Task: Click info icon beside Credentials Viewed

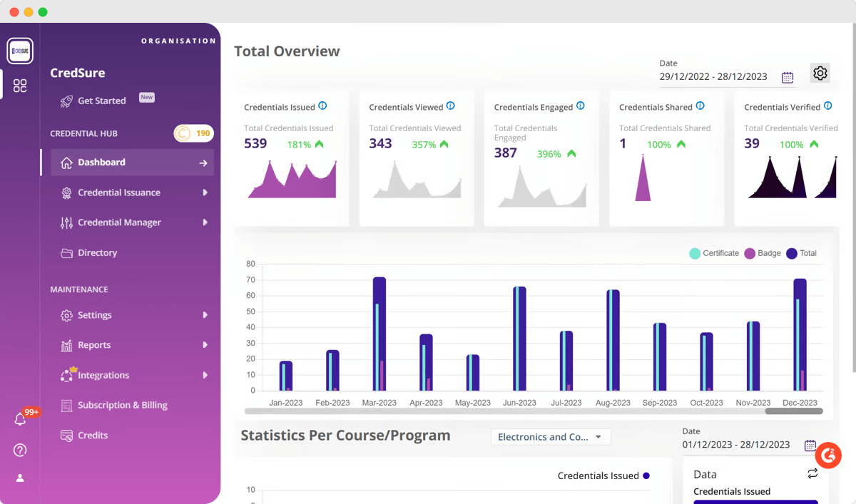Action: point(450,106)
